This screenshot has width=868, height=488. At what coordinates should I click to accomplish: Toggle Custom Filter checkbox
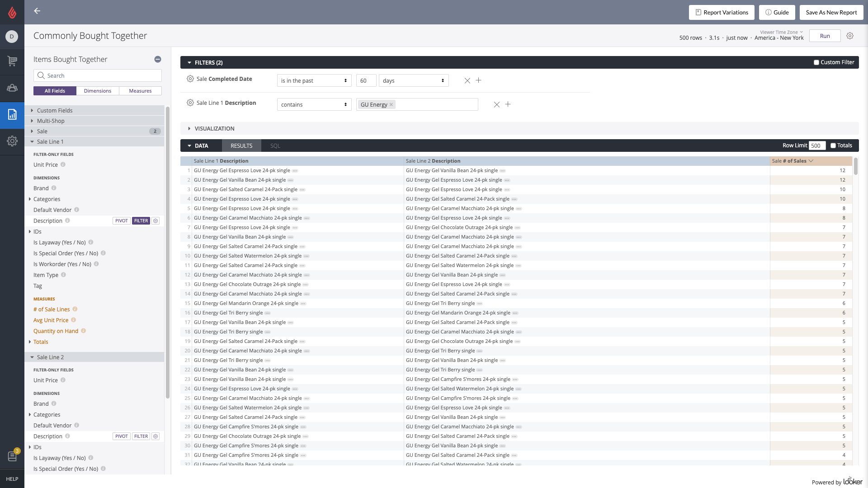pos(817,62)
